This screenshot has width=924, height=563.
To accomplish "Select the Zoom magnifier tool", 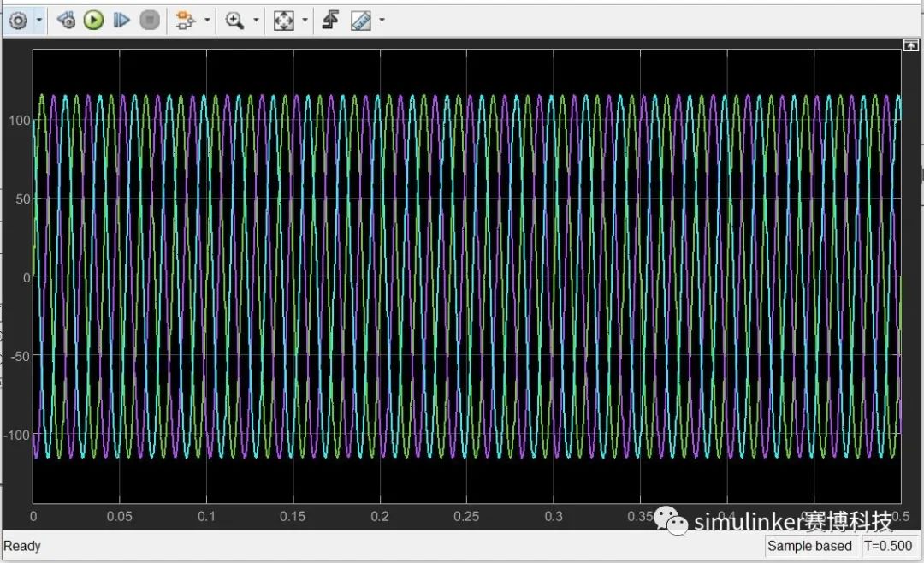I will click(234, 21).
